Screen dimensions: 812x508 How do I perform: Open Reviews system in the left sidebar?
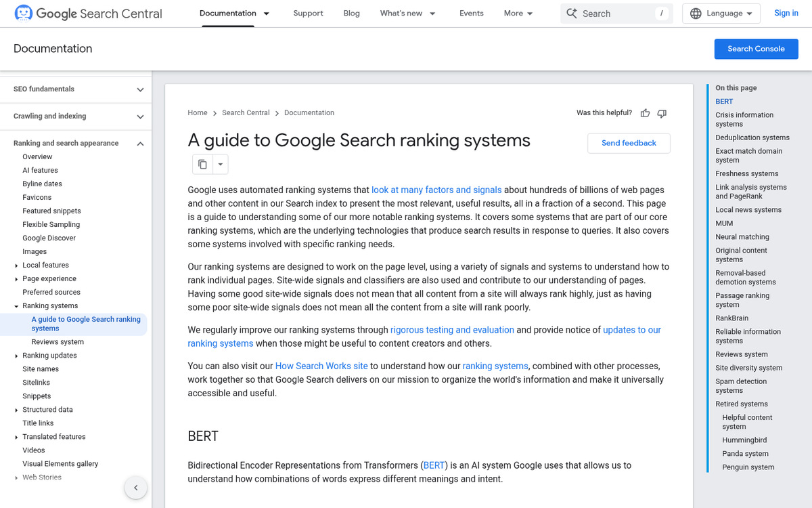58,342
